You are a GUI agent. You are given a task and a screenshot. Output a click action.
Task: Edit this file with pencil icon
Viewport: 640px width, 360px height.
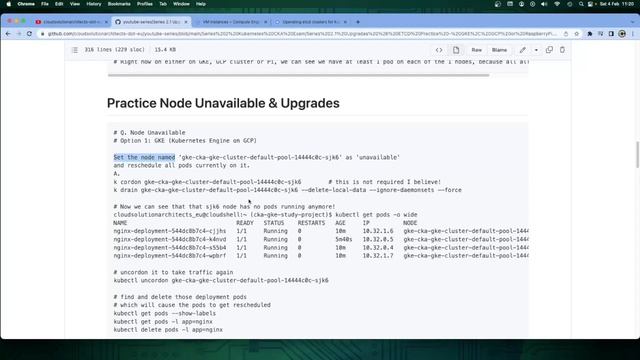(522, 50)
